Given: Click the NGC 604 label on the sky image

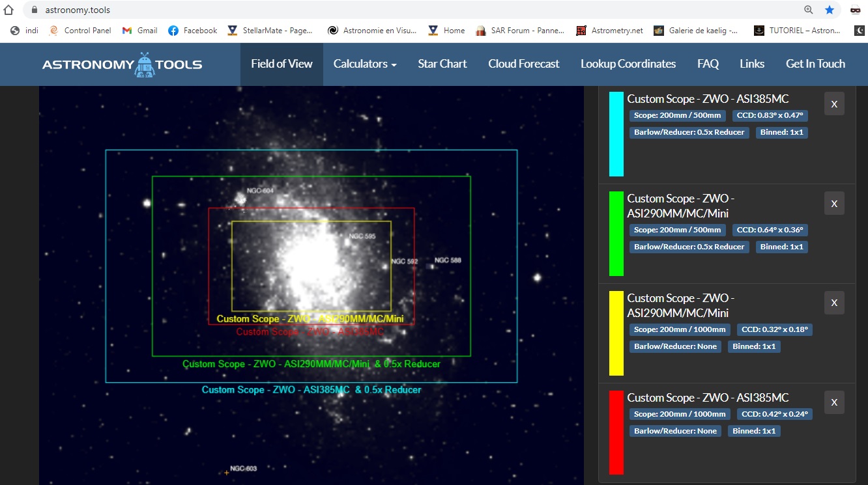Looking at the screenshot, I should tap(260, 191).
